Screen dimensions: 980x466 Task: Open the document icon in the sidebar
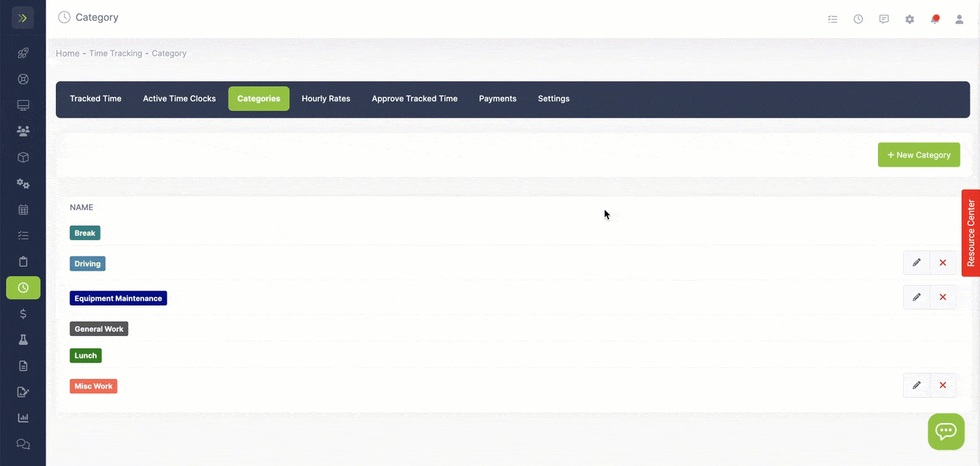(x=23, y=366)
